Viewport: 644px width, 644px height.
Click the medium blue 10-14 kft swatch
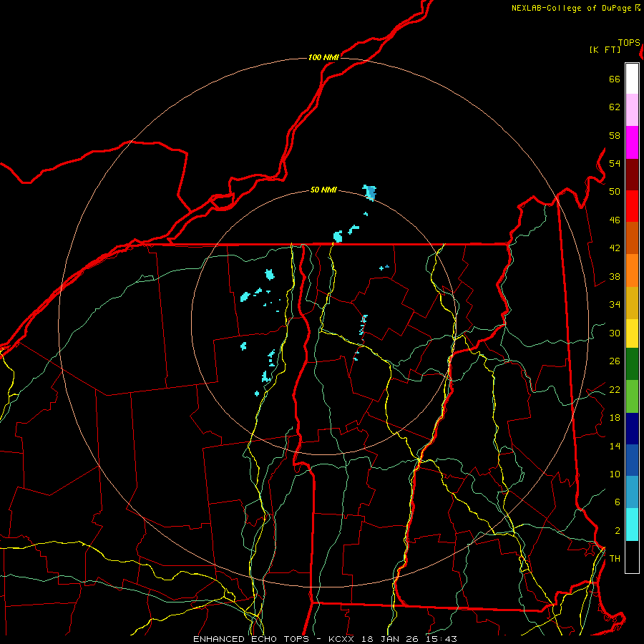pos(632,460)
